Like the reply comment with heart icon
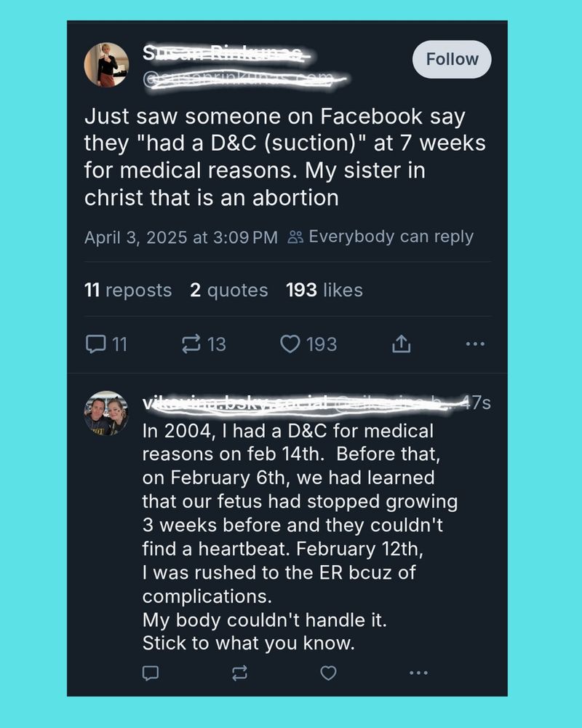 [328, 672]
